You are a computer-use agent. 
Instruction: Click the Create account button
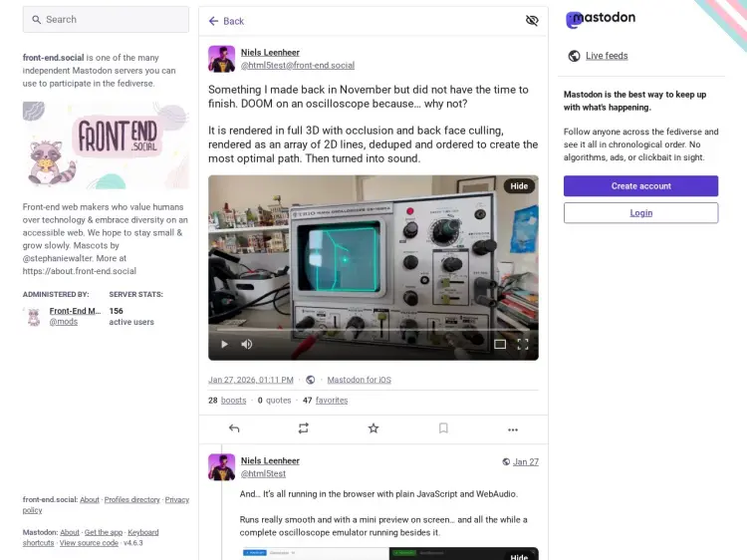pos(640,186)
